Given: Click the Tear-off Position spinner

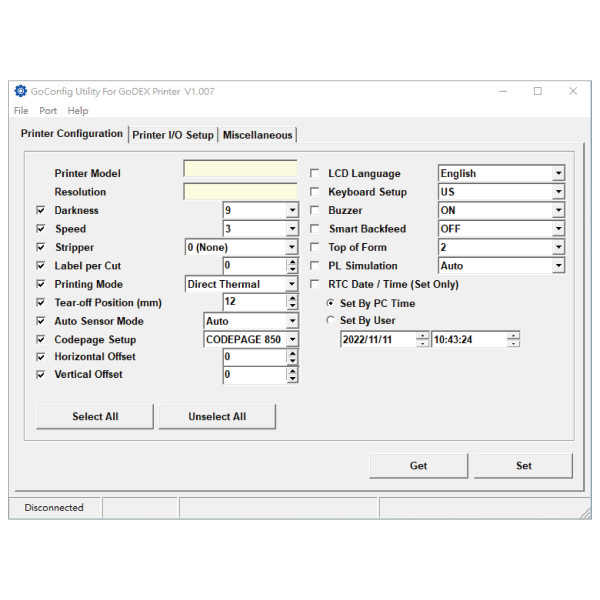Looking at the screenshot, I should 292,302.
